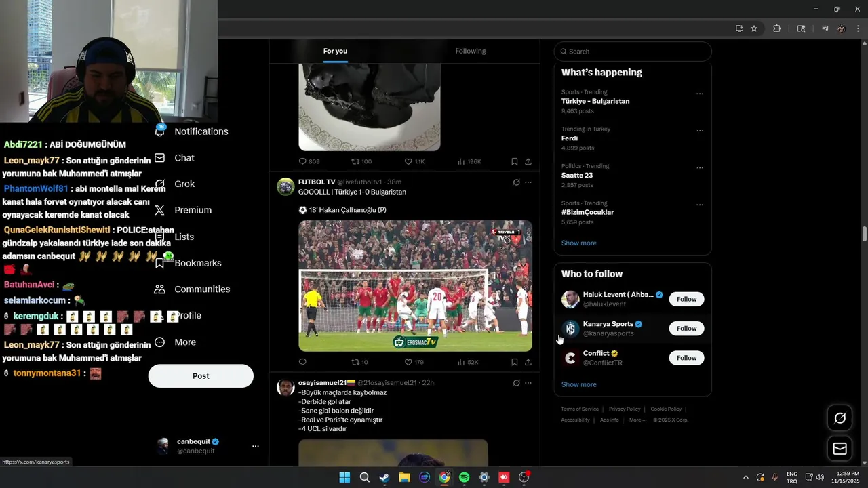Click Grok icon on FUTBOL TV post

click(x=516, y=182)
